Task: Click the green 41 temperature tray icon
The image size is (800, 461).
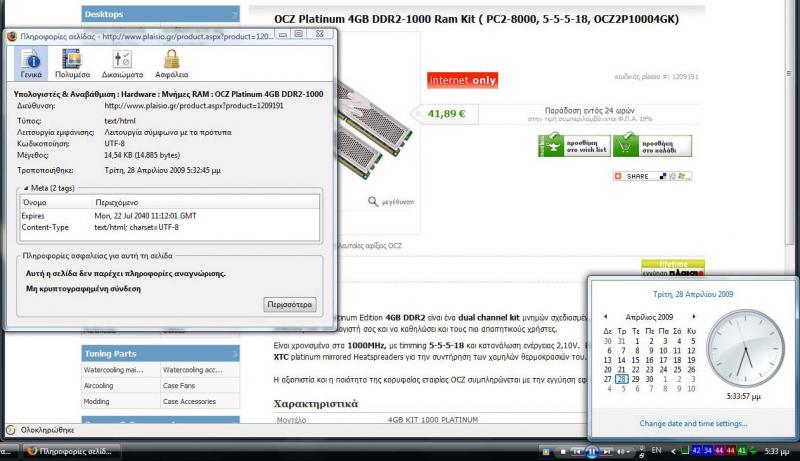Action: tap(742, 451)
